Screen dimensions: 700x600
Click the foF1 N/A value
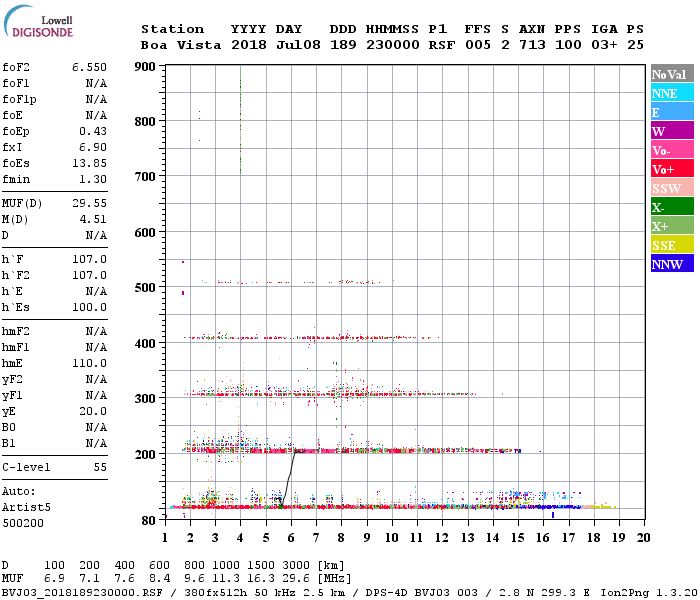96,83
